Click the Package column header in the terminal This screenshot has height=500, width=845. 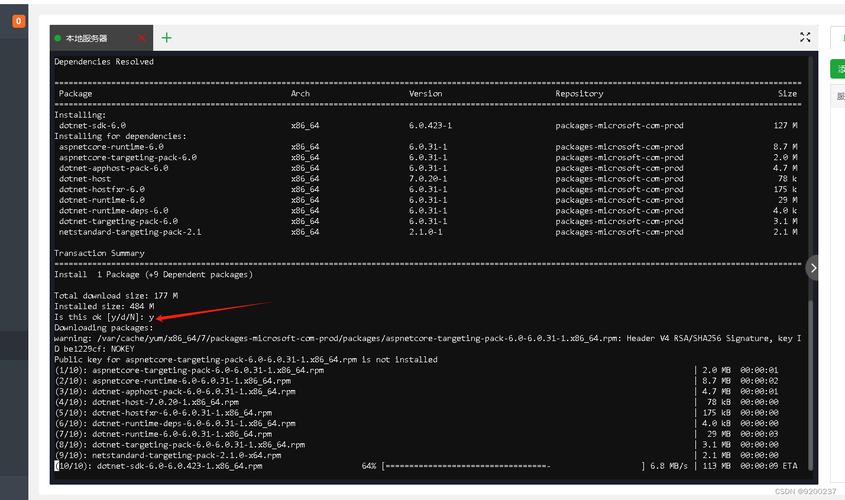pos(75,94)
